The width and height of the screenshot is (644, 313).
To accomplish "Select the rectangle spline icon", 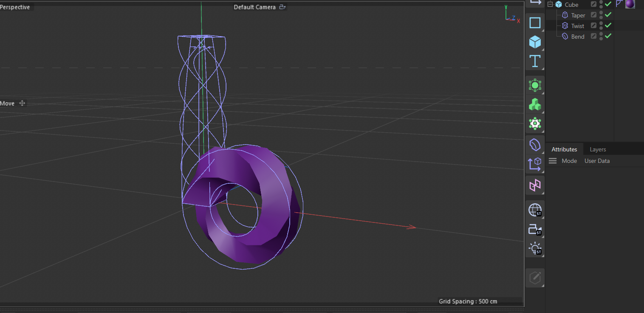I will 535,22.
